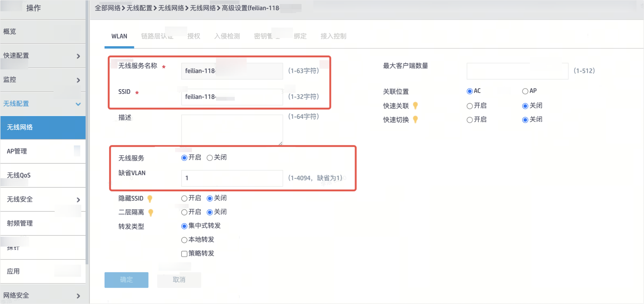
Task: Choose 本地转发 forwarding type
Action: pos(184,240)
